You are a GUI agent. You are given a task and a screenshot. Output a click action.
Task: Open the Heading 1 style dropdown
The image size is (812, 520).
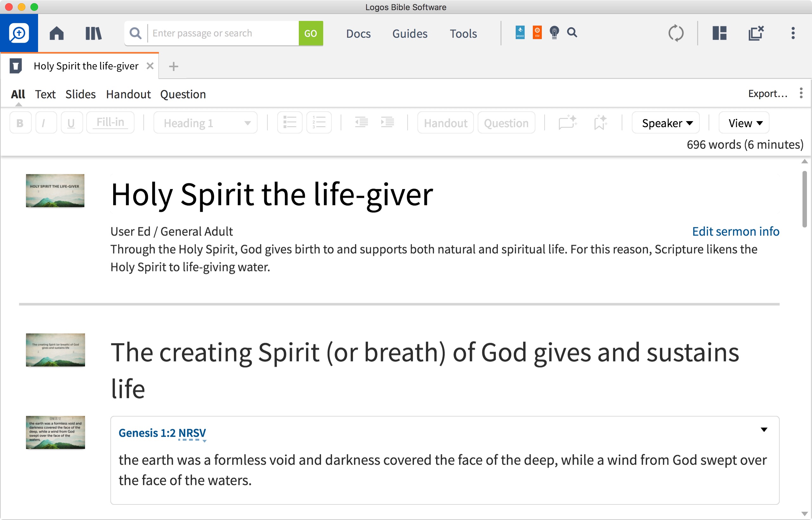point(205,123)
